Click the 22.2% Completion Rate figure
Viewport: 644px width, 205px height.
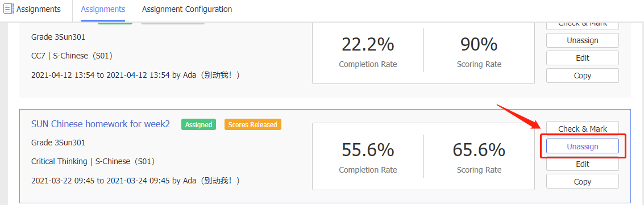coord(368,44)
